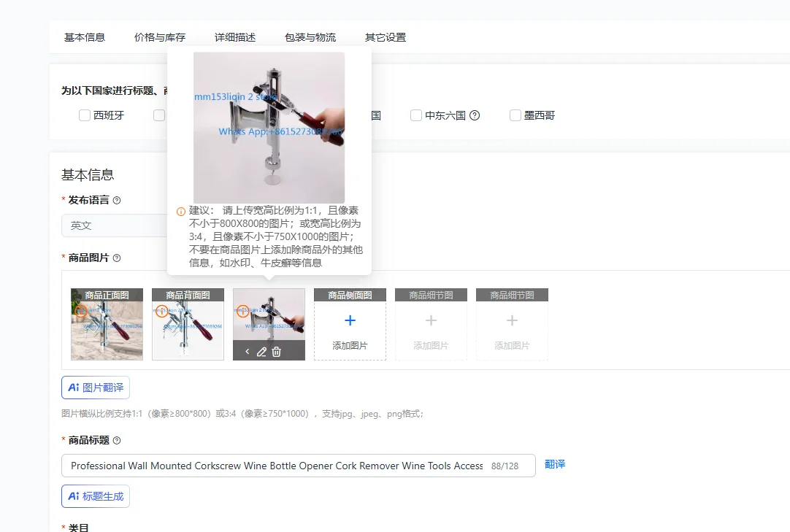Open the 详细描述 tab
The width and height of the screenshot is (790, 532).
[x=235, y=37]
